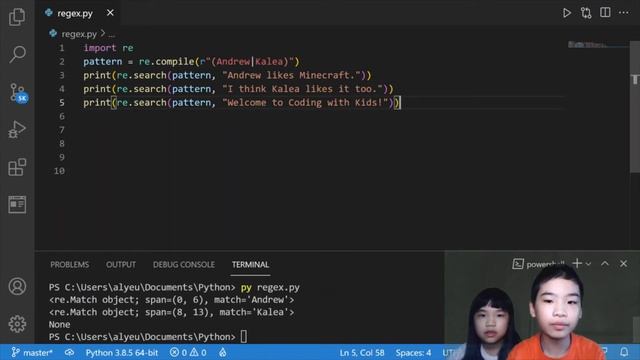Click the 'Andrew|Kalea' regex pattern text
This screenshot has height=360, width=640.
coord(249,62)
